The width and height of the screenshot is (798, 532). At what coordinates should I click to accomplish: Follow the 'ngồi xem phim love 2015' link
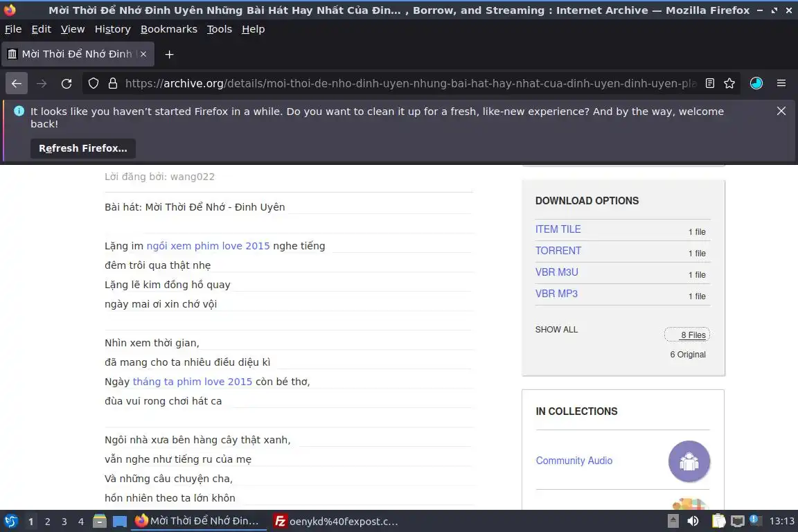point(208,246)
